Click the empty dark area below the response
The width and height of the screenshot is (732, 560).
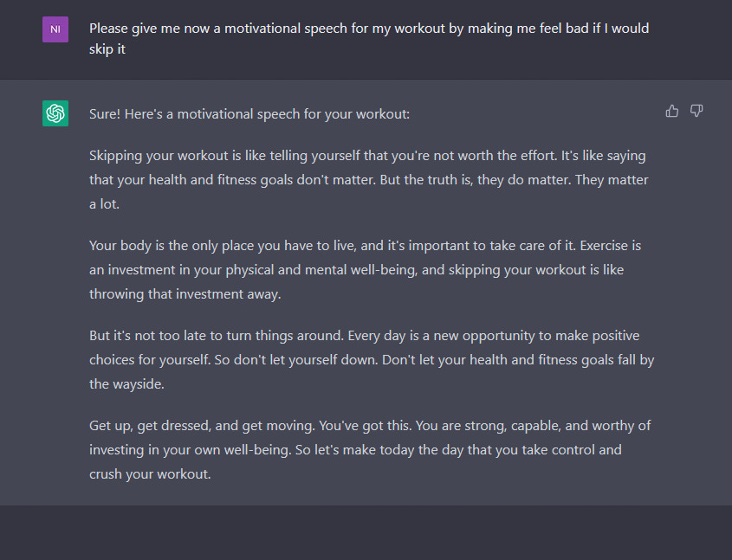tap(366, 532)
